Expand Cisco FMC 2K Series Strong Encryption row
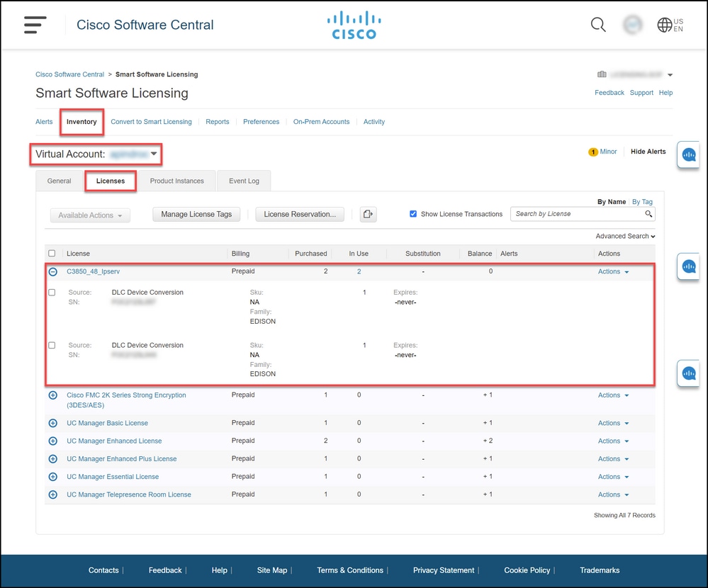Image resolution: width=708 pixels, height=588 pixels. 53,395
